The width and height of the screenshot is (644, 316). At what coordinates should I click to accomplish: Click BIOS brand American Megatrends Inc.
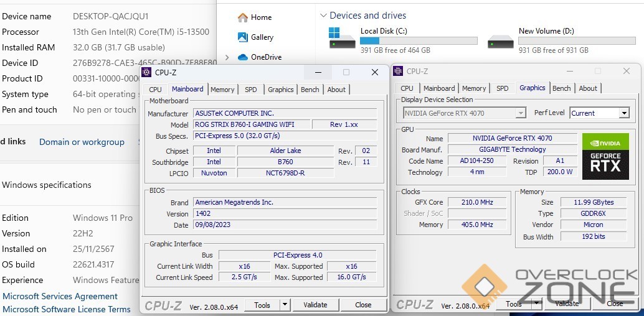click(x=285, y=202)
